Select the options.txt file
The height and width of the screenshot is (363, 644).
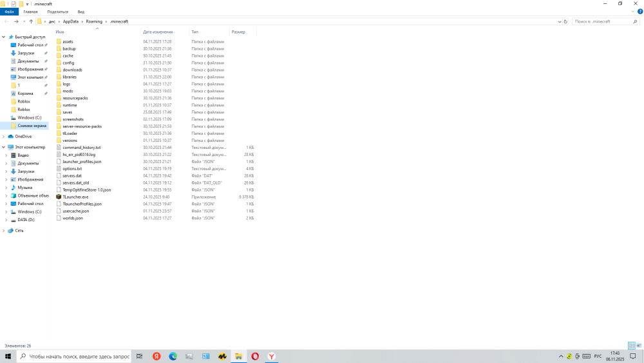click(72, 168)
